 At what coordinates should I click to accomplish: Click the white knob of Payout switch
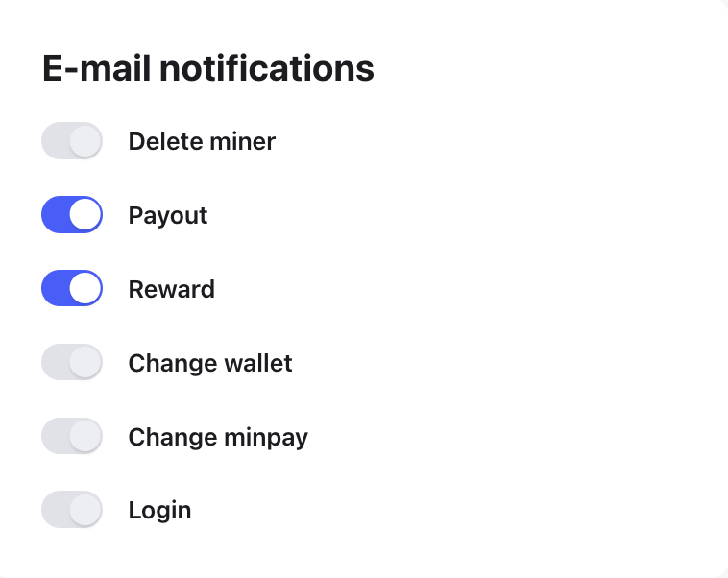[x=85, y=215]
